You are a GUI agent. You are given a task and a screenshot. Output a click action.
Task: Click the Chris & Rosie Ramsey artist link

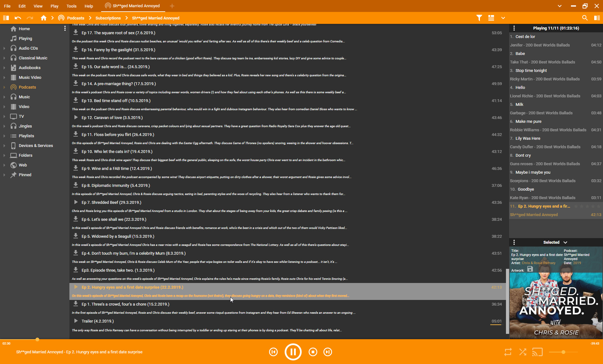[x=538, y=263]
